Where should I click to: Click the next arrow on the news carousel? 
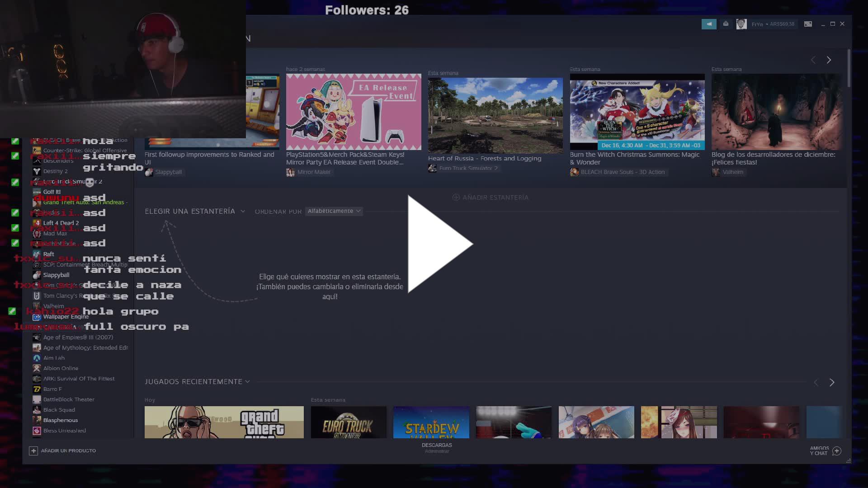tap(829, 60)
